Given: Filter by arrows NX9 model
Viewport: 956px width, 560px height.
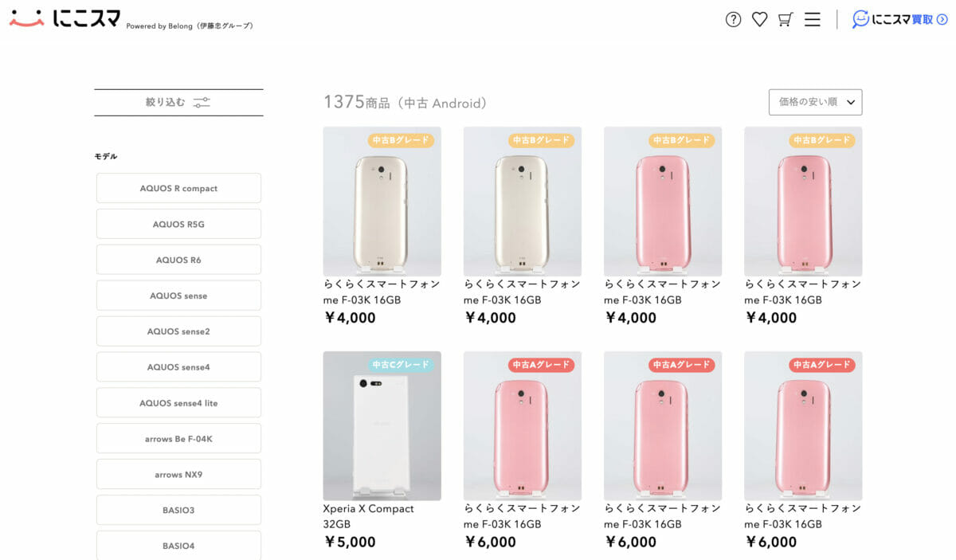Looking at the screenshot, I should click(178, 475).
